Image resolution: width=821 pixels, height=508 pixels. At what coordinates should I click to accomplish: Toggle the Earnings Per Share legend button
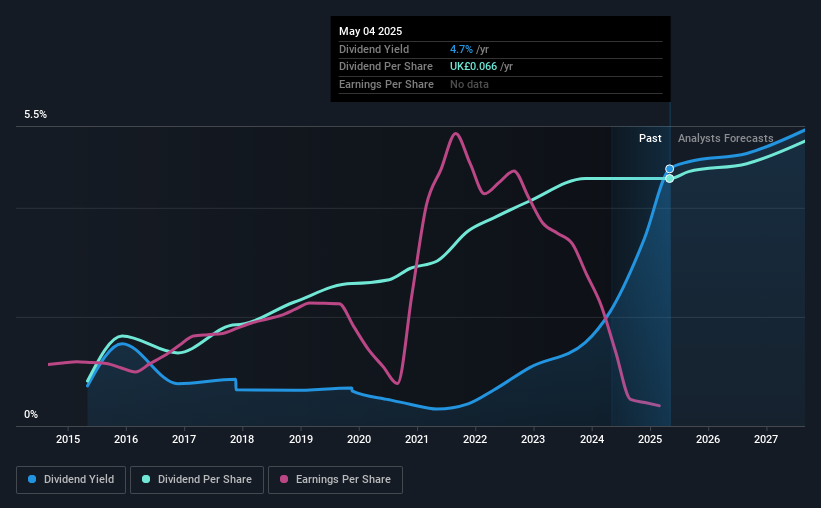(335, 480)
